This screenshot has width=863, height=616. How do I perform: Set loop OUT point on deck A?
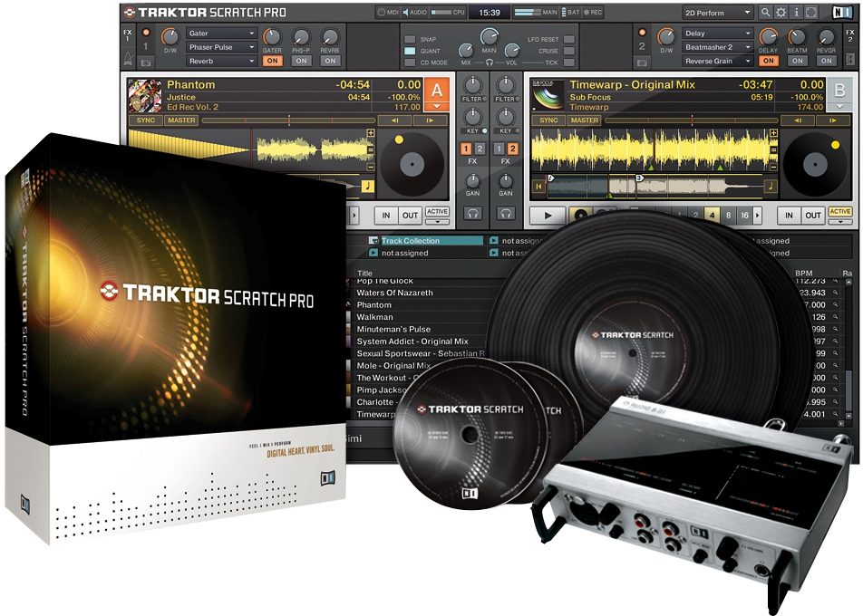click(x=410, y=215)
